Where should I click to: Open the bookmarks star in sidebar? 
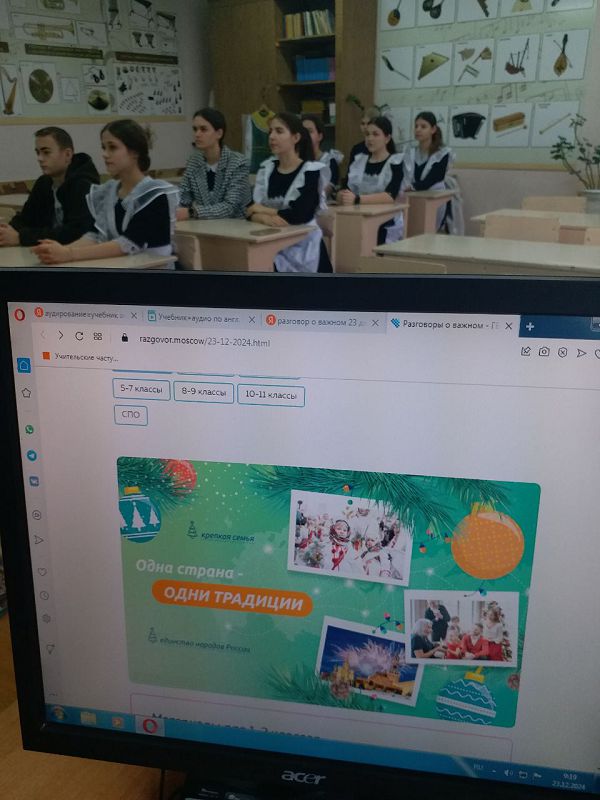pyautogui.click(x=26, y=393)
